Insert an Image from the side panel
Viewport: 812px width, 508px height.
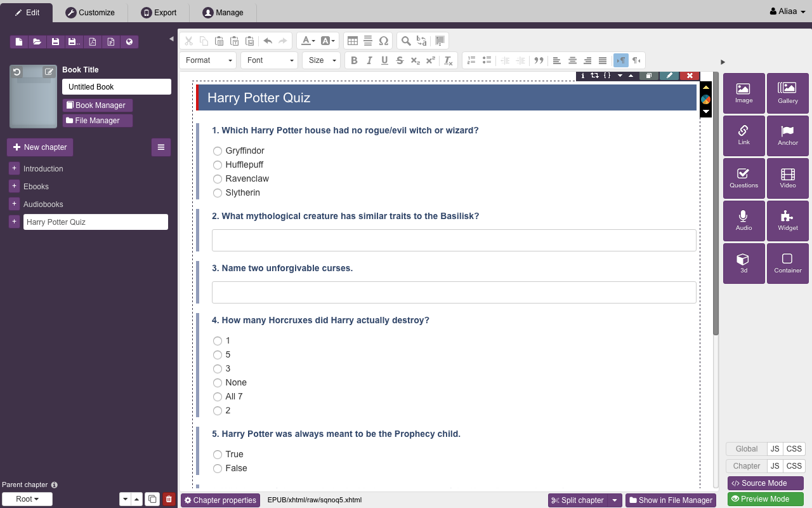tap(743, 93)
